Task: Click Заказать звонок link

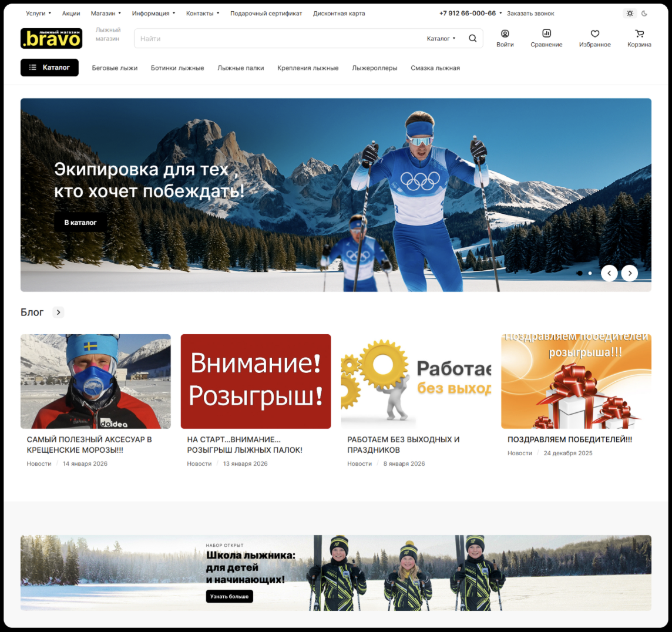Action: click(x=530, y=14)
